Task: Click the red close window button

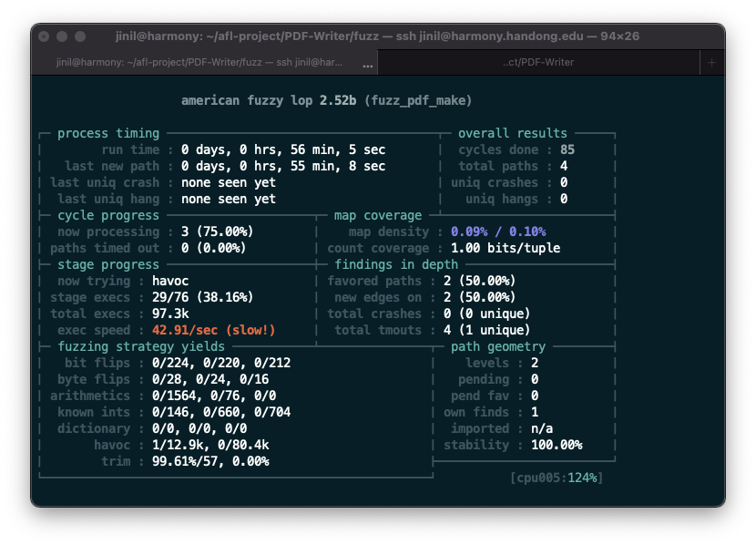Action: 44,36
